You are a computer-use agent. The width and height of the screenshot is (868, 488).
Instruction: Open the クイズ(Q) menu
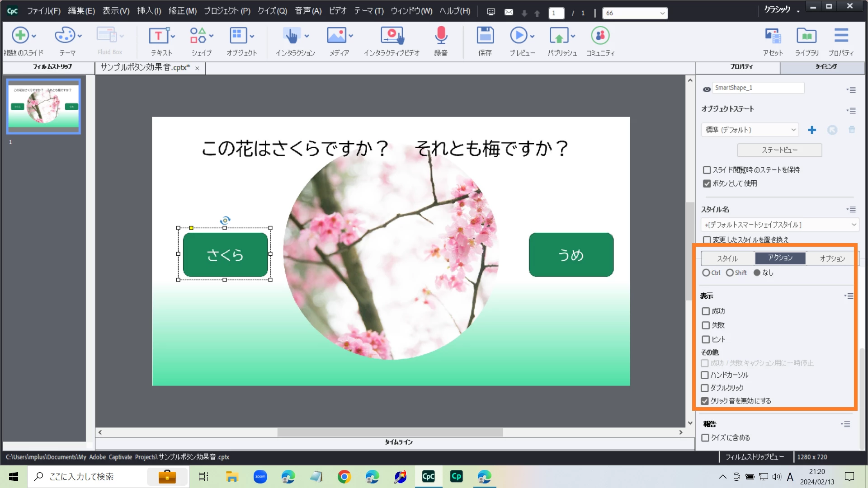tap(272, 11)
